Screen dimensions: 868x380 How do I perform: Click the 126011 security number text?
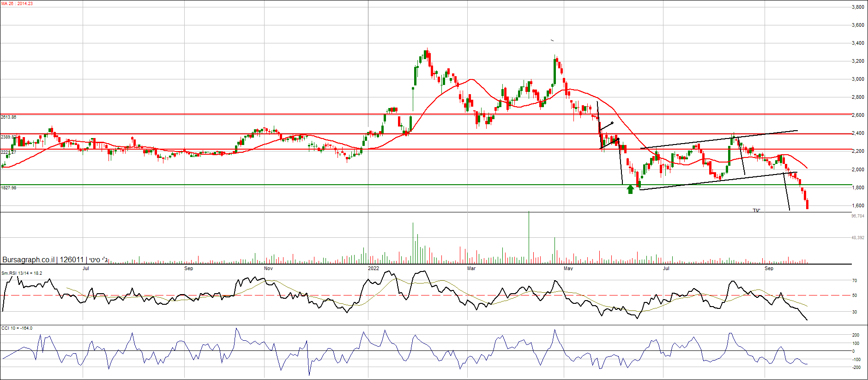point(72,260)
